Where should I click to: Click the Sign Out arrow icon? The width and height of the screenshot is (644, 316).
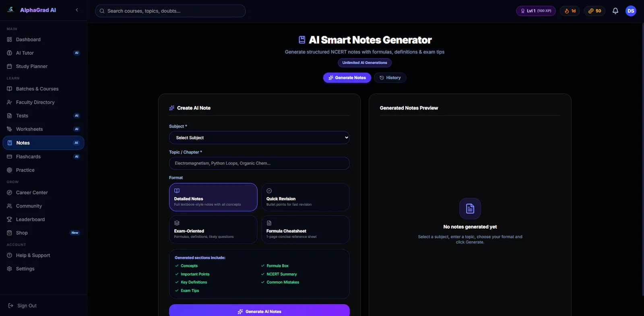(11, 306)
